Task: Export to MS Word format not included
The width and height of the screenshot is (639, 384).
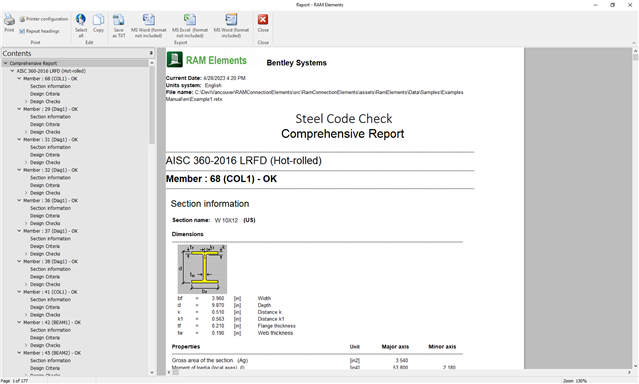Action: (148, 25)
